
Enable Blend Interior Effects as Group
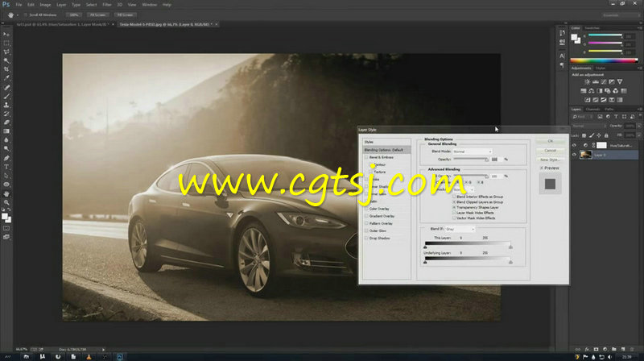click(455, 196)
